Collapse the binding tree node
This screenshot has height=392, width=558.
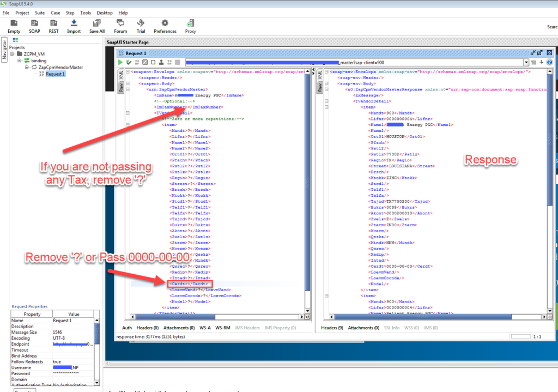(19, 61)
